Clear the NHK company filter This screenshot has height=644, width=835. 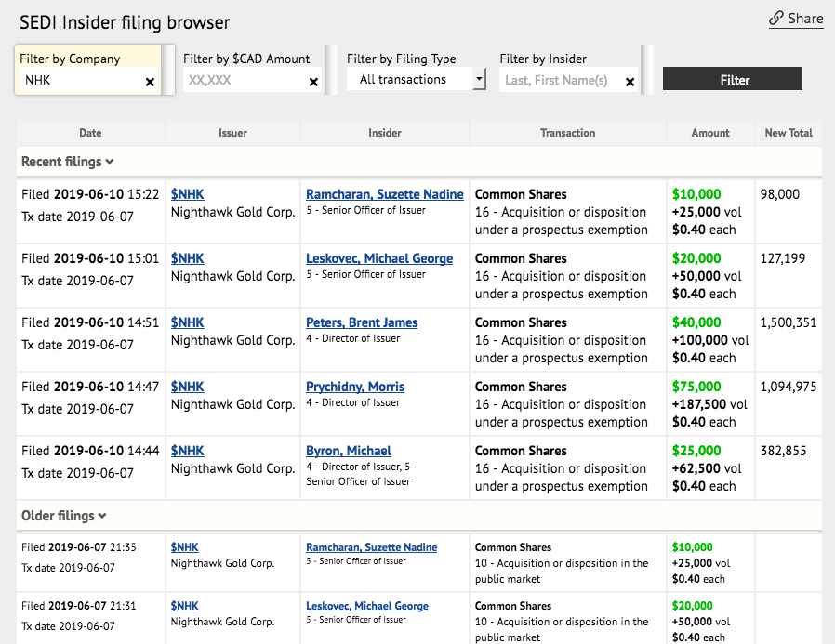[150, 82]
